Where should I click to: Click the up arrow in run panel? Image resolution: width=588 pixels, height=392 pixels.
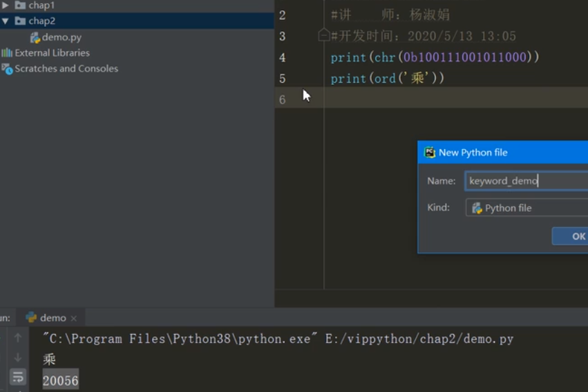(x=18, y=337)
